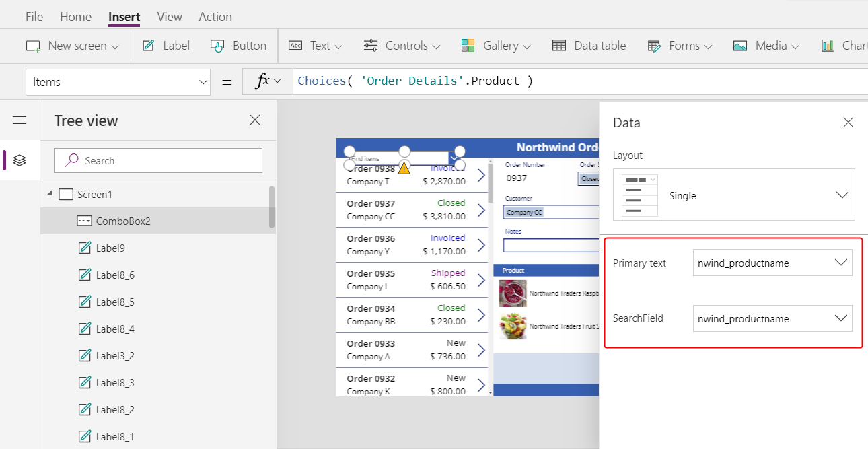Click the New screen icon
Viewport: 868px width, 449px height.
[x=33, y=46]
